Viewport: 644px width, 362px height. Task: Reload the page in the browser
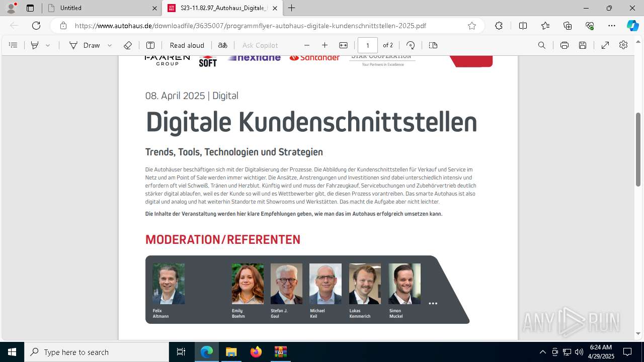coord(36,26)
